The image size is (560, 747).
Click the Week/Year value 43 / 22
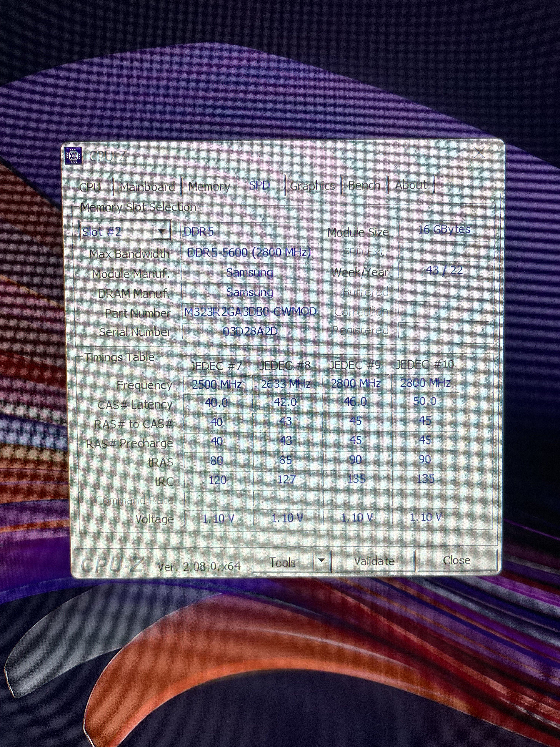click(444, 270)
